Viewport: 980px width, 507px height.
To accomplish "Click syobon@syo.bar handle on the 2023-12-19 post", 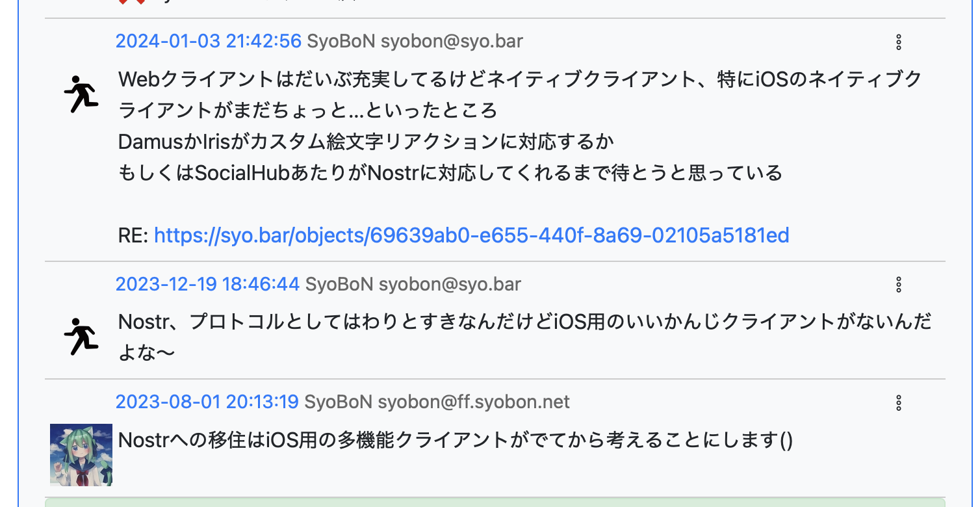I will (x=450, y=284).
